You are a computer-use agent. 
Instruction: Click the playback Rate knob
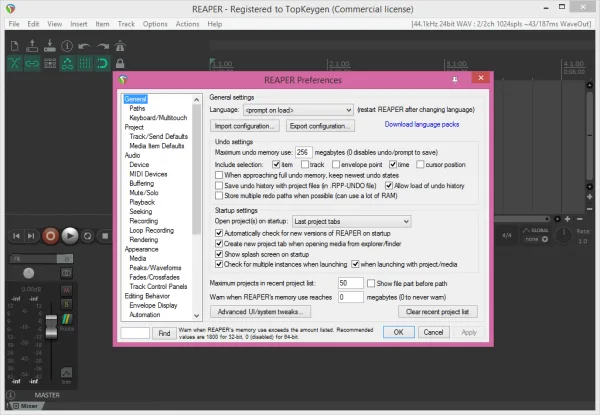[x=563, y=236]
